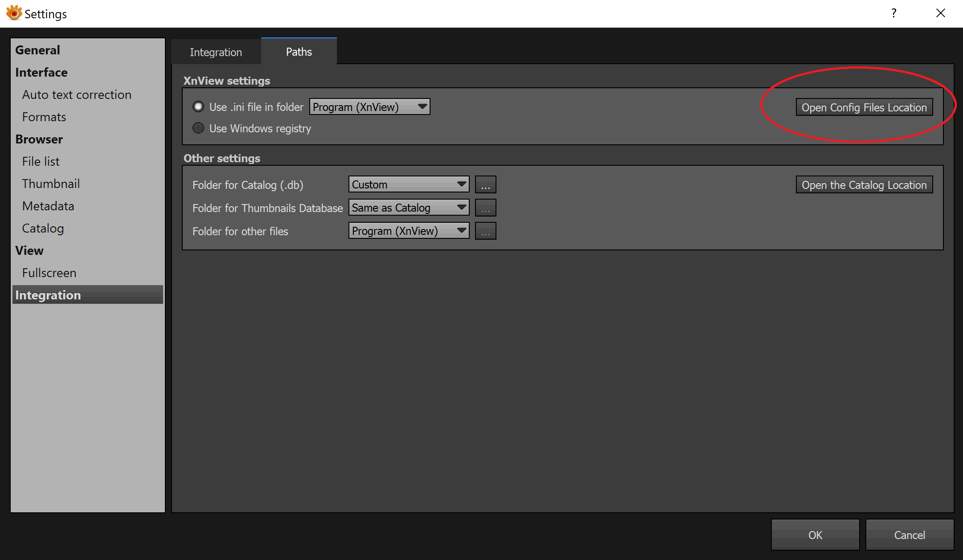Click Open the Catalog Location button
Viewport: 963px width, 560px height.
coord(864,185)
